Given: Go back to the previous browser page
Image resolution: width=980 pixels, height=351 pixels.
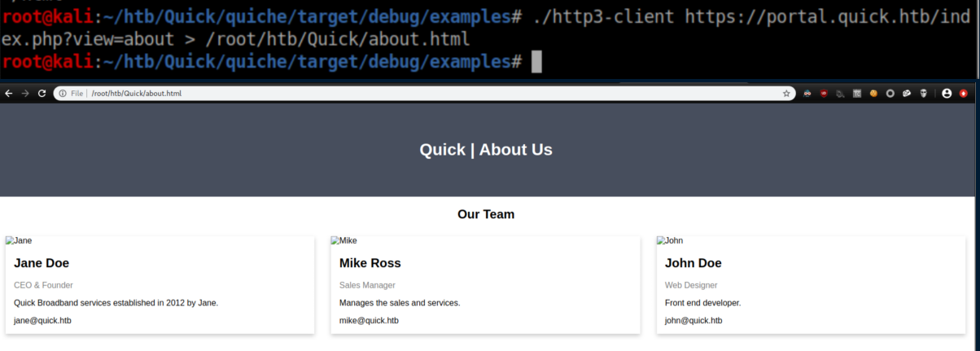Looking at the screenshot, I should pos(9,94).
